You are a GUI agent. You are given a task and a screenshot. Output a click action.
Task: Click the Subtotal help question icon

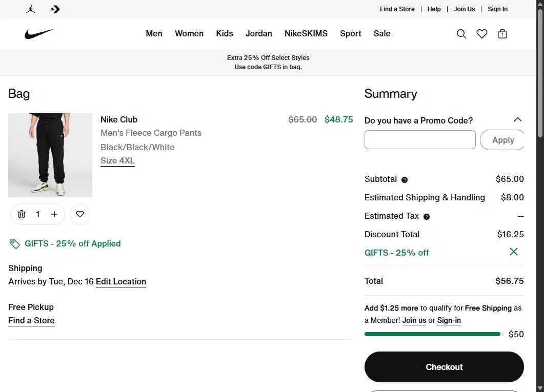[405, 179]
